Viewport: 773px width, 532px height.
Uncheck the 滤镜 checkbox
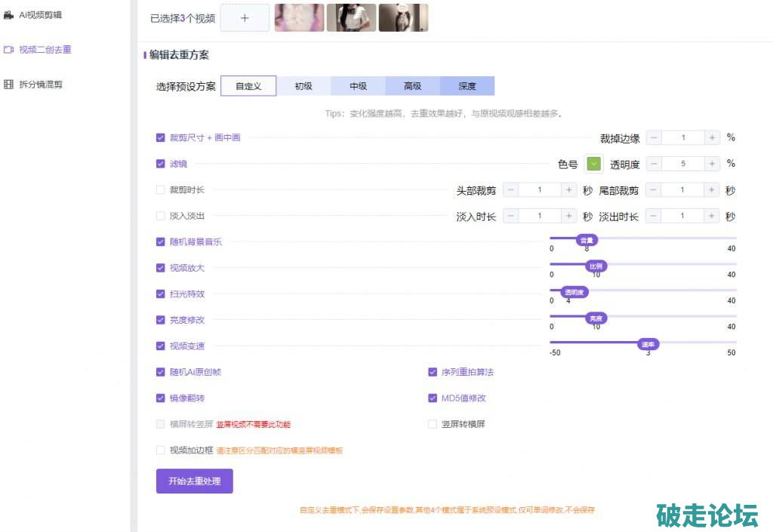tap(160, 164)
